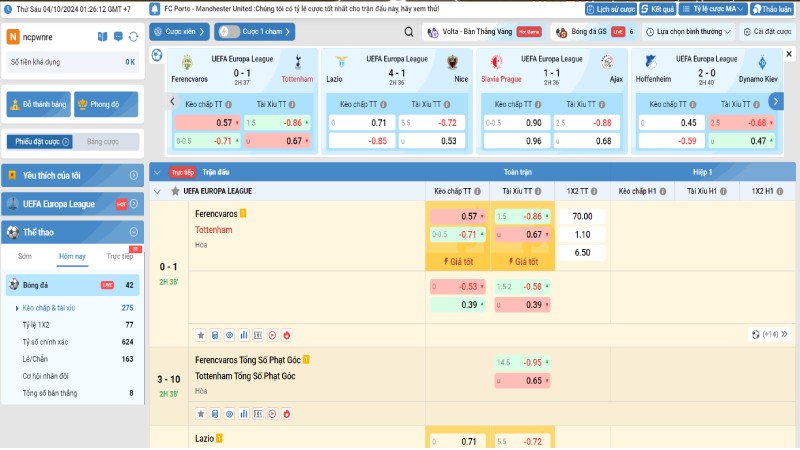
Task: Toggle the eye icon in Ferencvaros match row
Action: click(x=230, y=335)
